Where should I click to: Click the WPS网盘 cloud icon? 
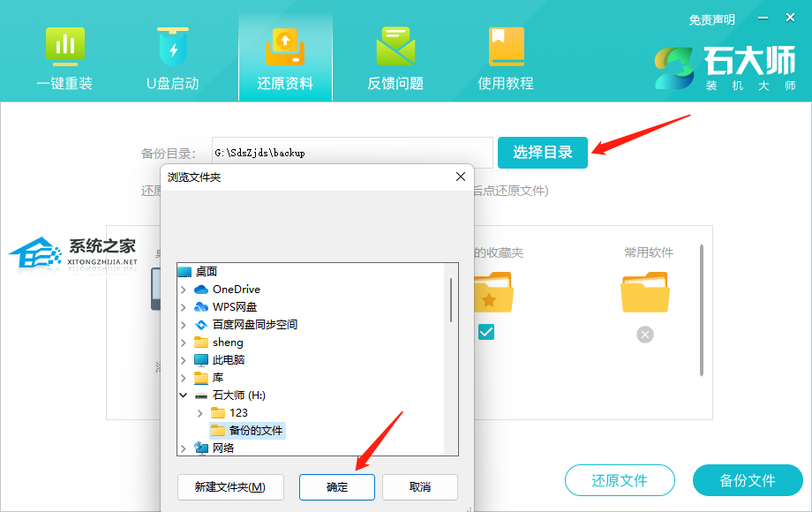[x=201, y=307]
